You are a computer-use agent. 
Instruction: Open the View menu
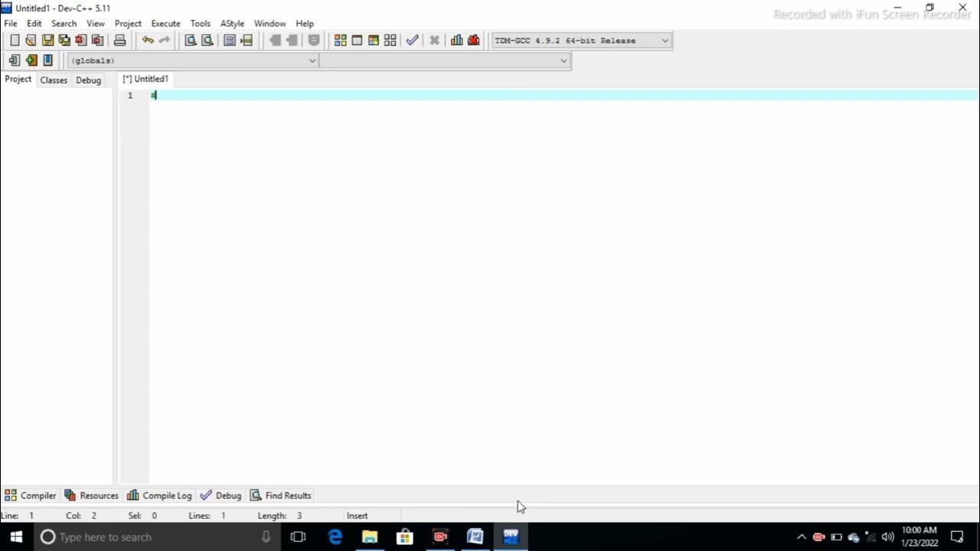click(96, 24)
